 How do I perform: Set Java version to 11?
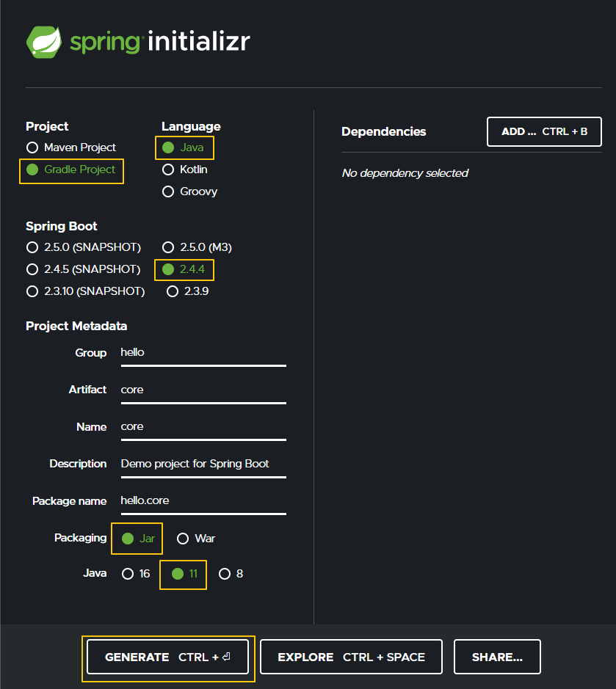click(185, 574)
